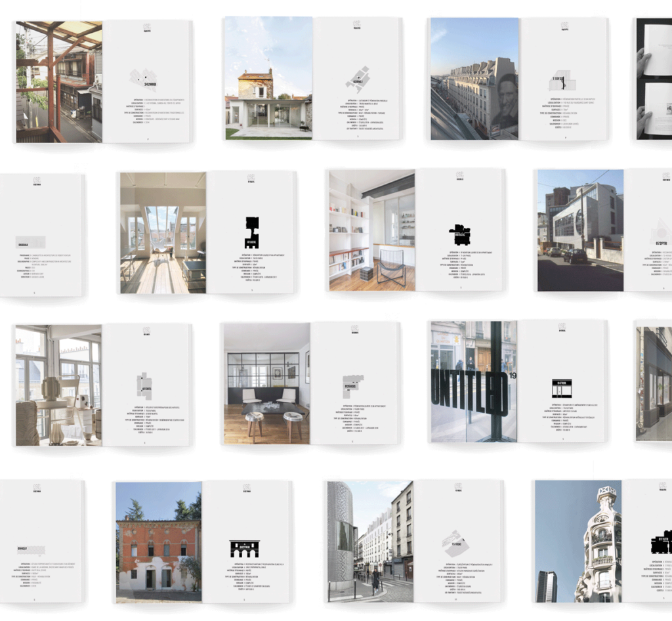Screen dimensions: 672x621
Task: Click the black floor plan beside the bookshelves photo
Action: click(x=459, y=235)
